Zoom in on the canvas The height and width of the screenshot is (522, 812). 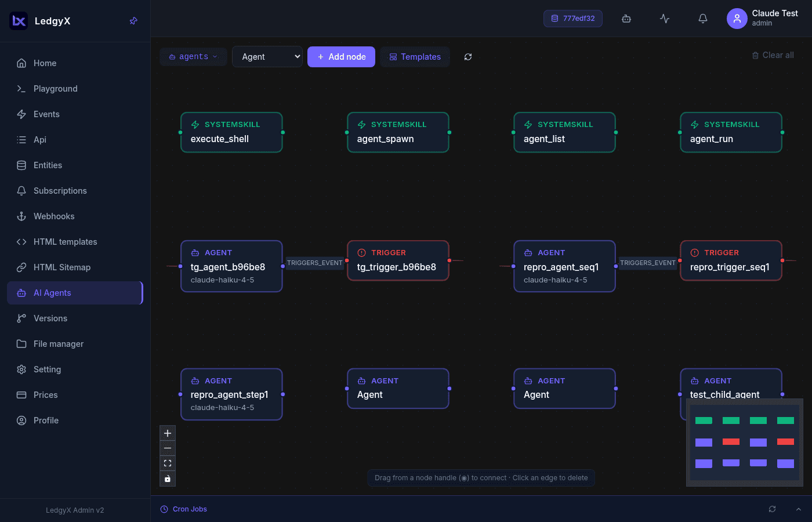(168, 433)
